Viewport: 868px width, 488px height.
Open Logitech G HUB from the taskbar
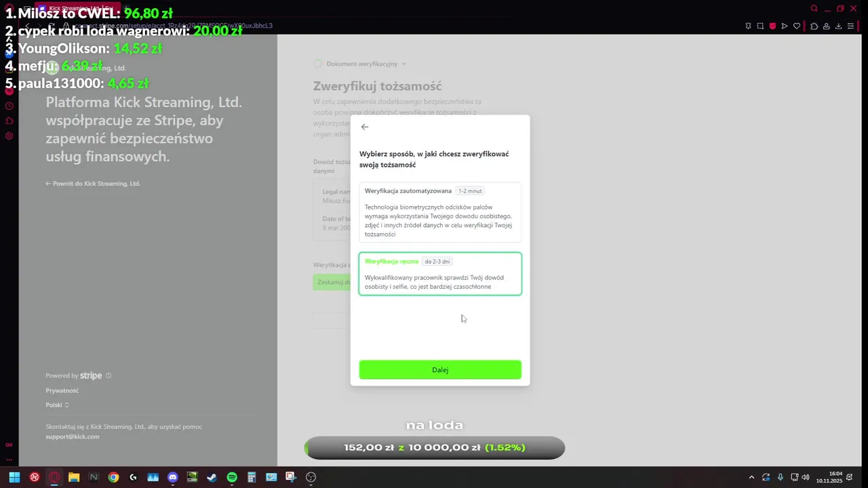[x=133, y=477]
